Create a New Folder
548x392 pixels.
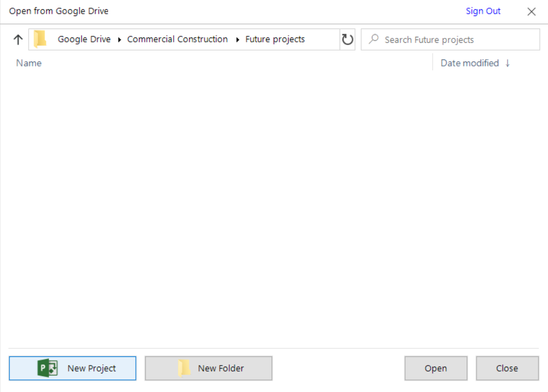[x=209, y=368]
